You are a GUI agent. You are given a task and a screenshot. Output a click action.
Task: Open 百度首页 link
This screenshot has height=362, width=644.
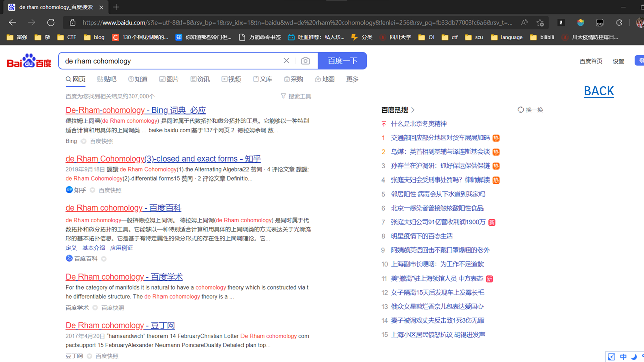click(591, 61)
